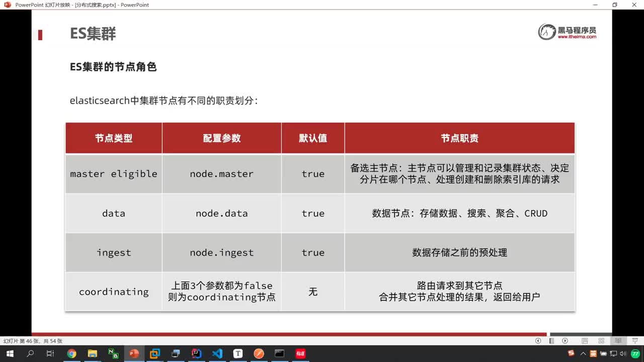Start Slide Show view icon

635,341
